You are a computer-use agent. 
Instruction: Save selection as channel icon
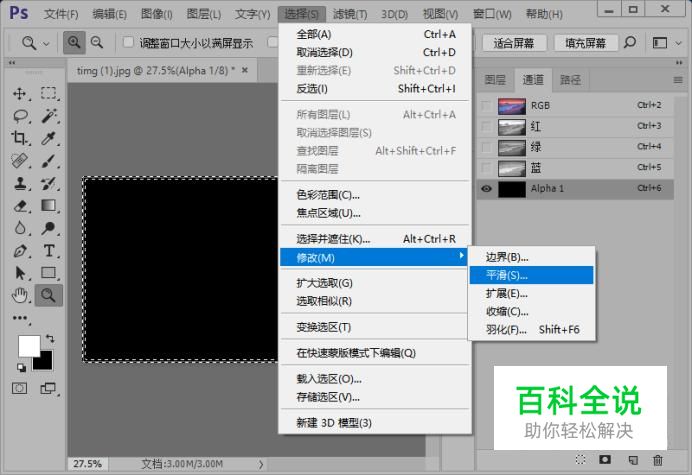click(605, 460)
